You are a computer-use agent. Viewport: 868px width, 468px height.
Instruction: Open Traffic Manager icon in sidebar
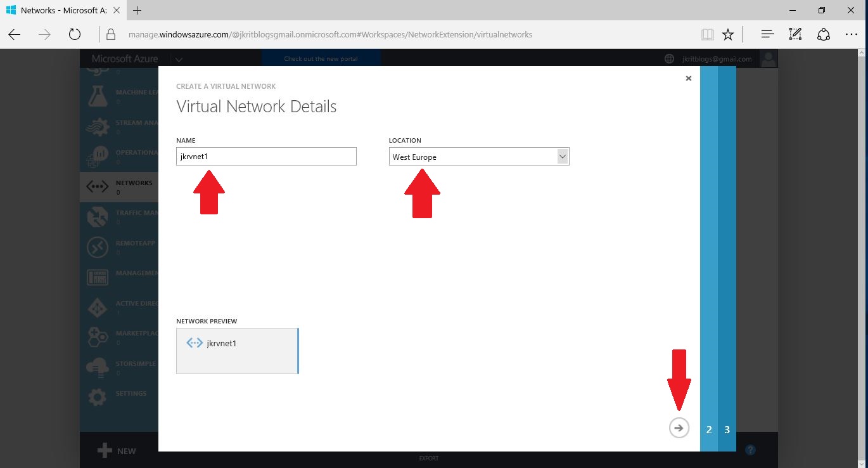coord(97,218)
